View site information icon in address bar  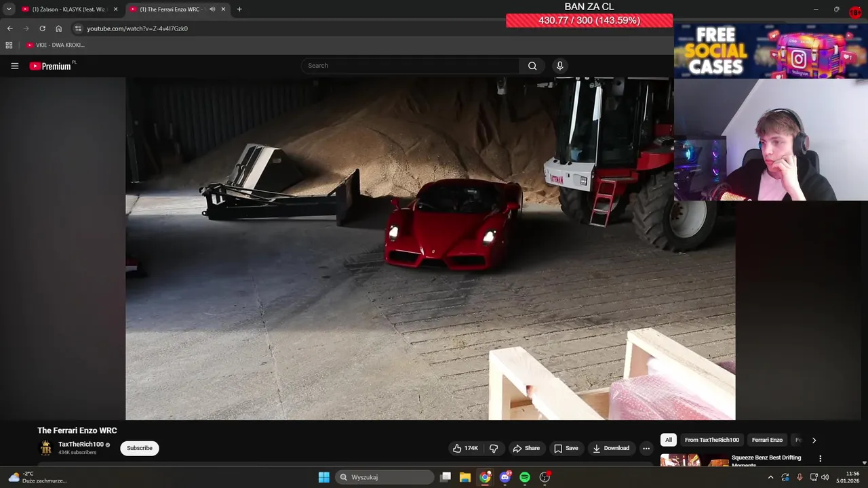(x=78, y=28)
